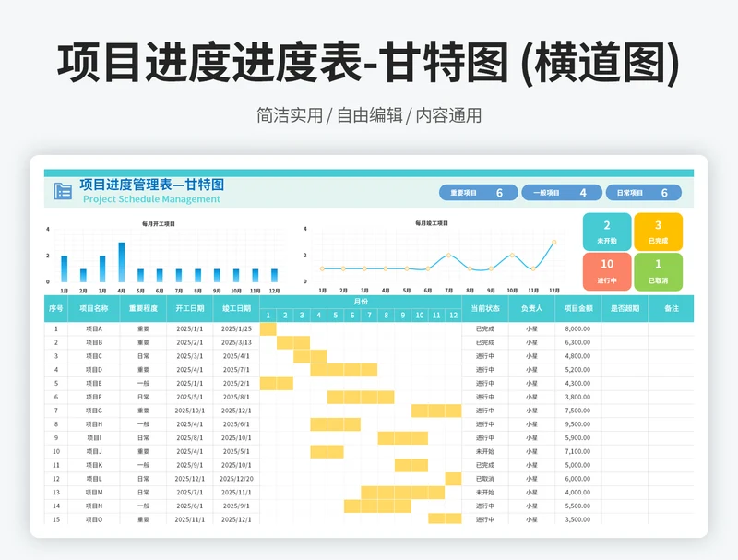Select the 已完成 status cell for 项目K
This screenshot has width=738, height=560.
[485, 465]
